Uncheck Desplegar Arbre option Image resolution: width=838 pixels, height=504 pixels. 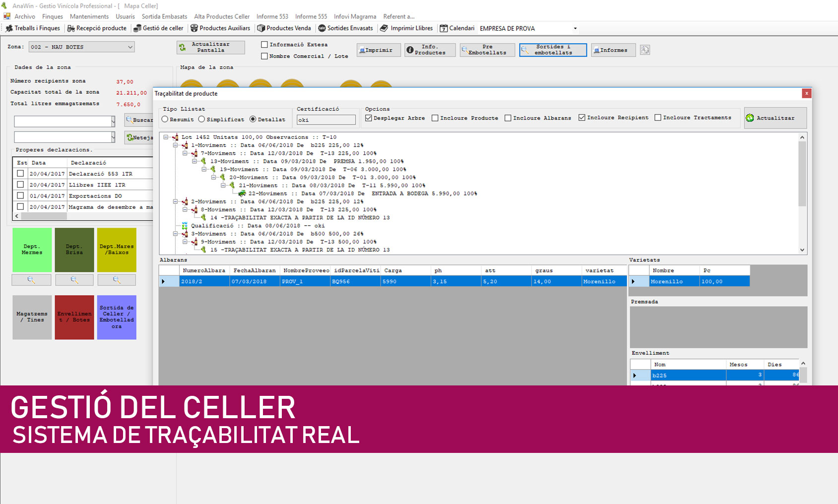pos(369,118)
